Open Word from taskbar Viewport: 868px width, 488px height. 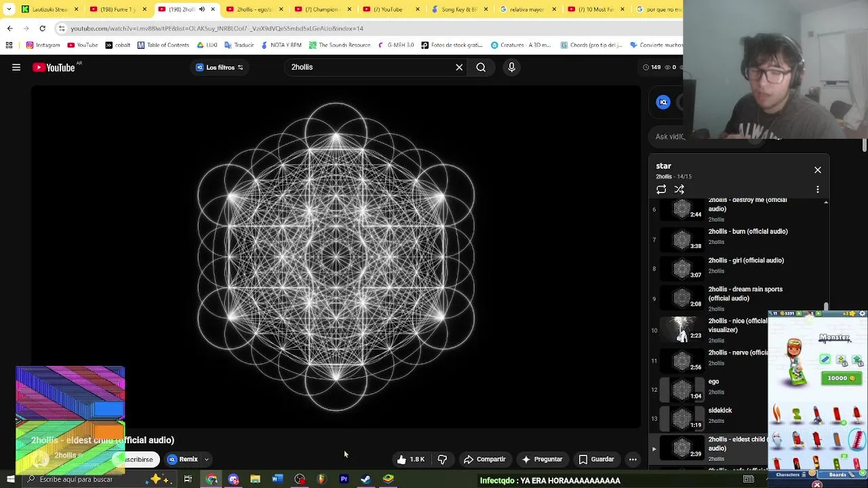click(x=277, y=480)
